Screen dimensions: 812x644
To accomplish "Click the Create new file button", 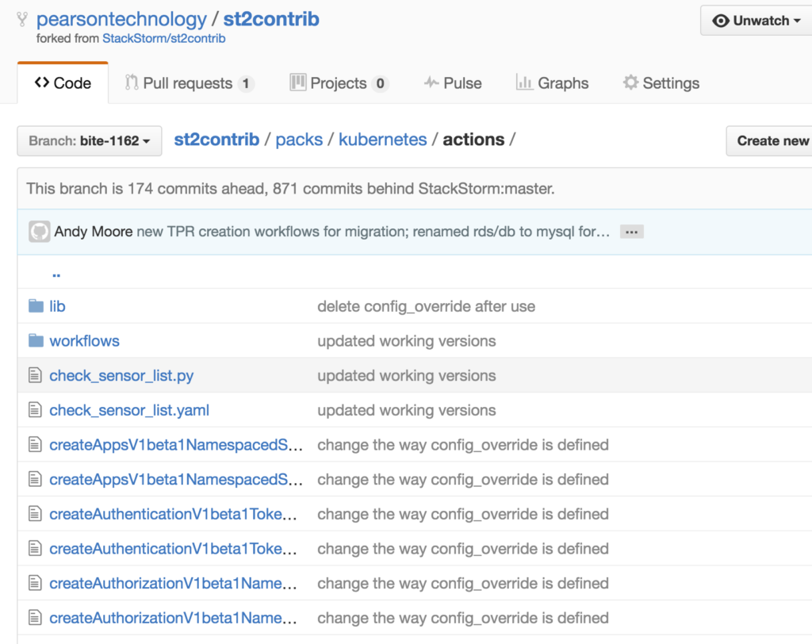I will 769,141.
